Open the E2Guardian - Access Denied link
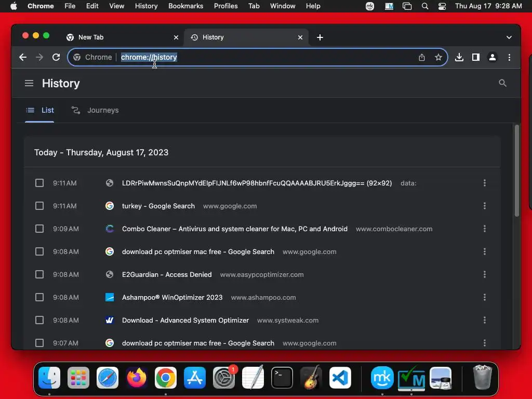The width and height of the screenshot is (532, 399). [167, 274]
